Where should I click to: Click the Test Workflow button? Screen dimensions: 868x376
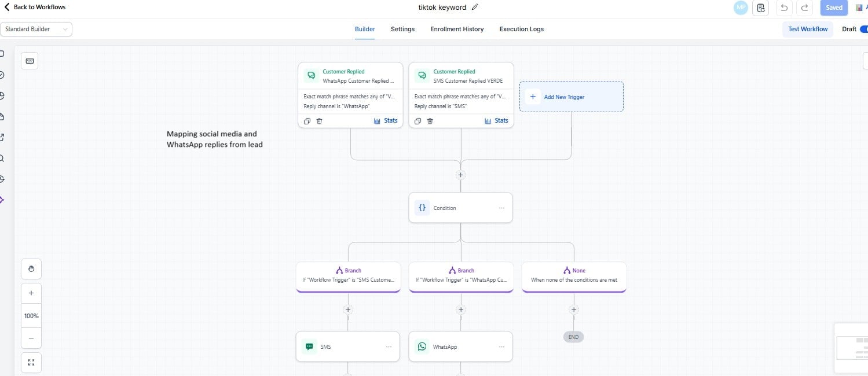click(x=807, y=29)
